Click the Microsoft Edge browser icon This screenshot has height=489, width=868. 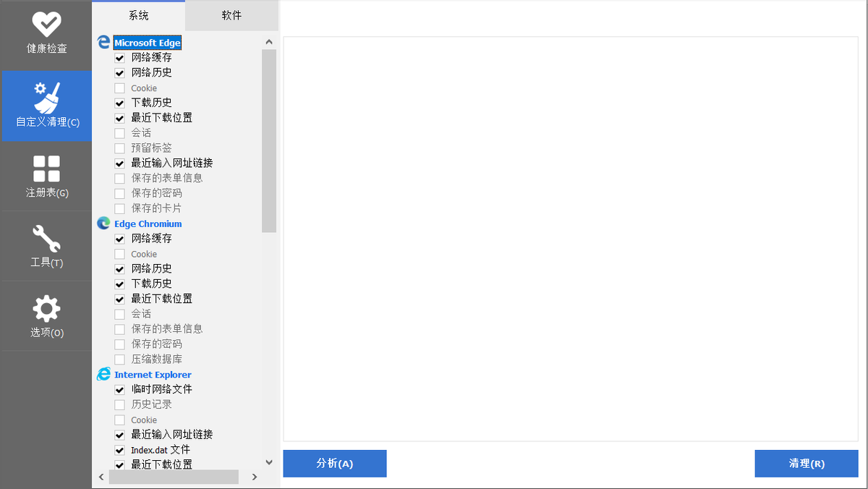(102, 42)
